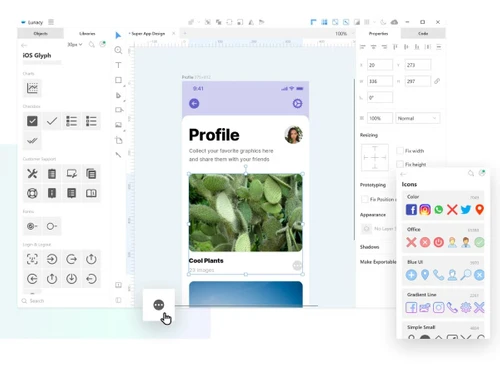Screen dimensions: 500x375
Task: Click the opacity 100% input field
Action: click(380, 118)
